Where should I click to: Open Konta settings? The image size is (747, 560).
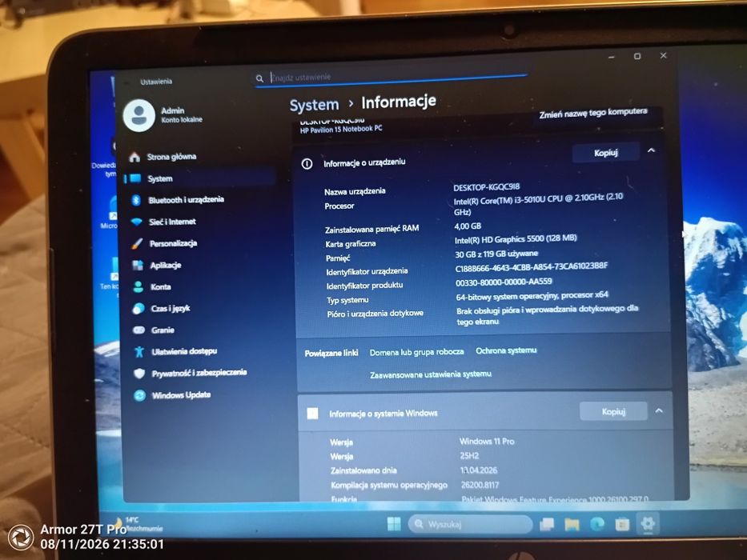pyautogui.click(x=161, y=286)
